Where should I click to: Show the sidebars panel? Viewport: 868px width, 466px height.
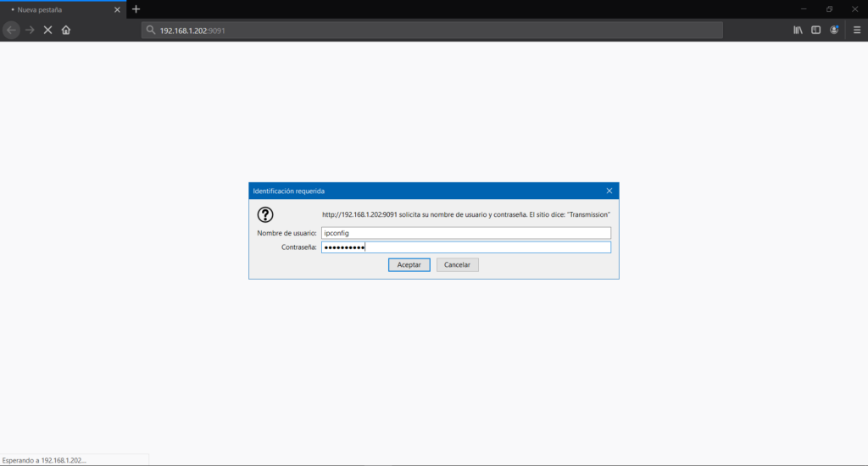815,30
